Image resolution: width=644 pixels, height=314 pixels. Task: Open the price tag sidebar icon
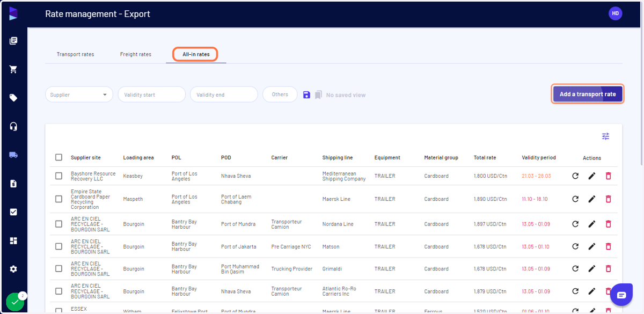tap(13, 98)
